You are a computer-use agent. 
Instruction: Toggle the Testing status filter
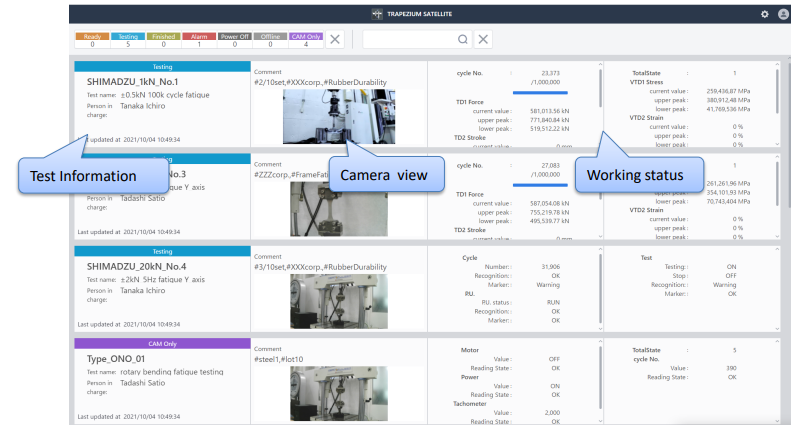point(129,40)
